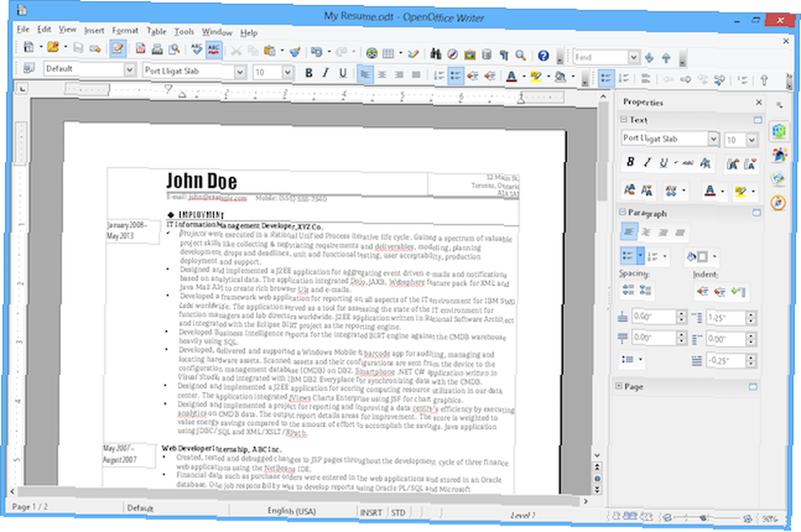
Task: Click the Font Color button in the formatting toolbar
Action: pyautogui.click(x=511, y=77)
